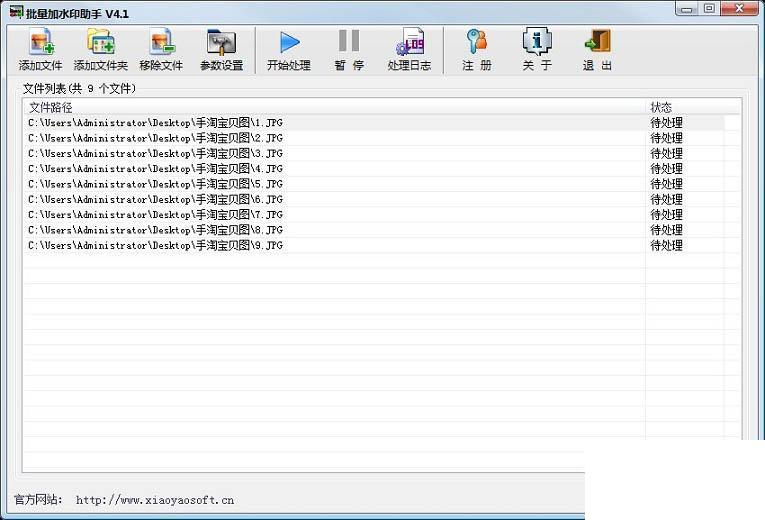765x520 pixels.
Task: Click the app icon in title bar
Action: [16, 12]
